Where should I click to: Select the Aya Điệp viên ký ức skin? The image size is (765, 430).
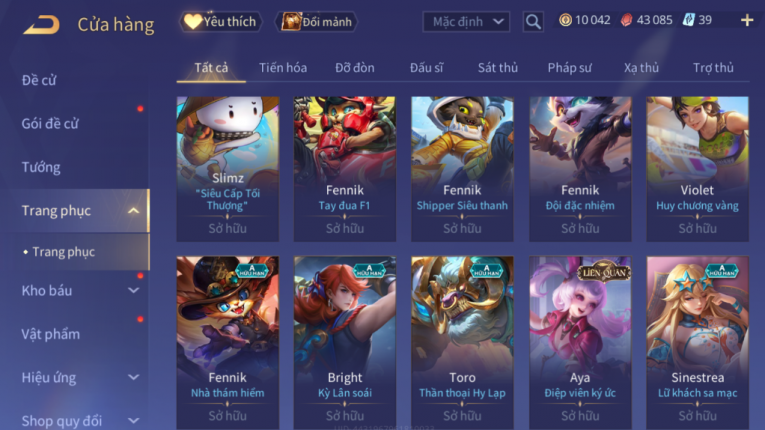coord(580,343)
